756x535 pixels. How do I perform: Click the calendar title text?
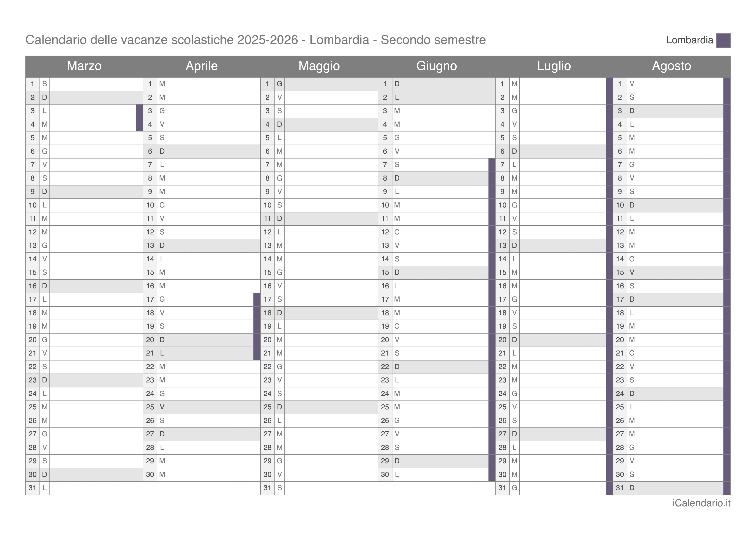click(256, 40)
